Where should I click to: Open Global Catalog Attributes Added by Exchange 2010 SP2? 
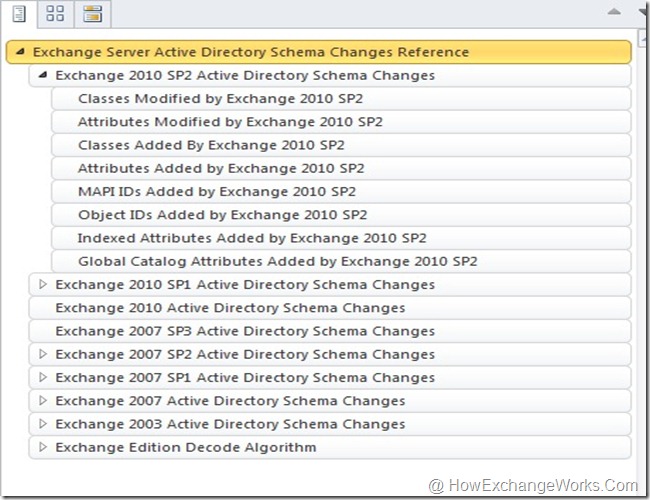[341, 261]
